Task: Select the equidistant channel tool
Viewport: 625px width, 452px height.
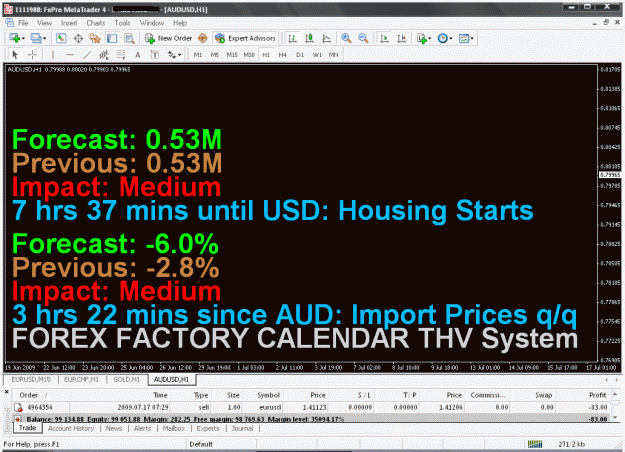Action: (x=104, y=55)
